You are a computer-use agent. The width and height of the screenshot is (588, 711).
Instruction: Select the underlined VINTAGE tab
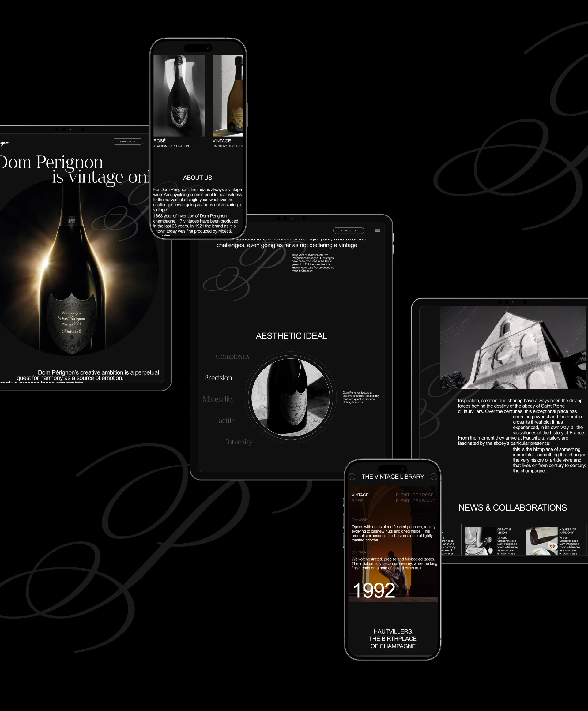coord(360,495)
